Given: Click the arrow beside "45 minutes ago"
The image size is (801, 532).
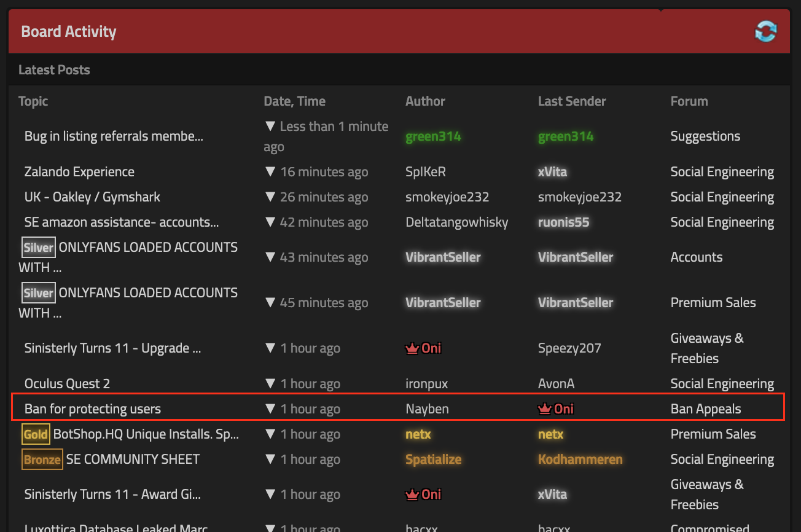Looking at the screenshot, I should coord(270,303).
